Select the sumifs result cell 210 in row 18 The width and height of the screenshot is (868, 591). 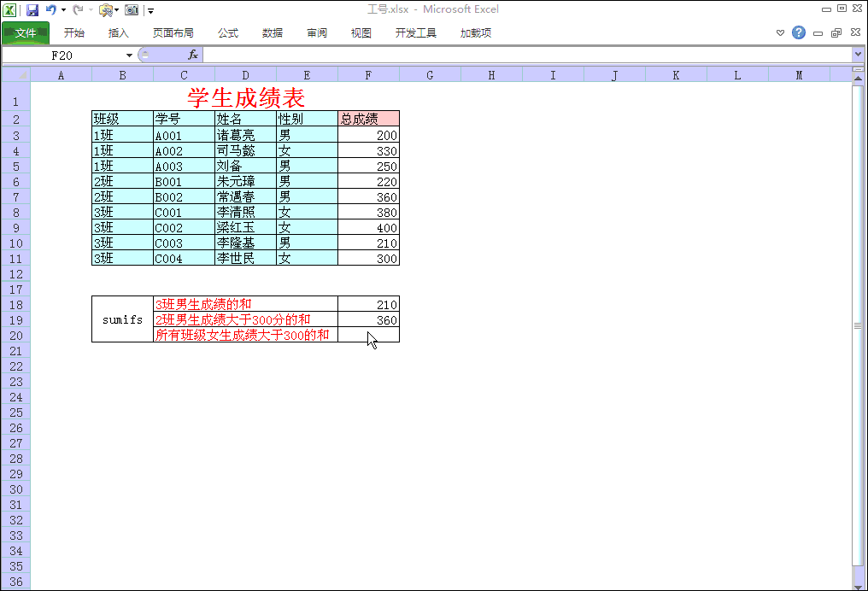(x=368, y=304)
